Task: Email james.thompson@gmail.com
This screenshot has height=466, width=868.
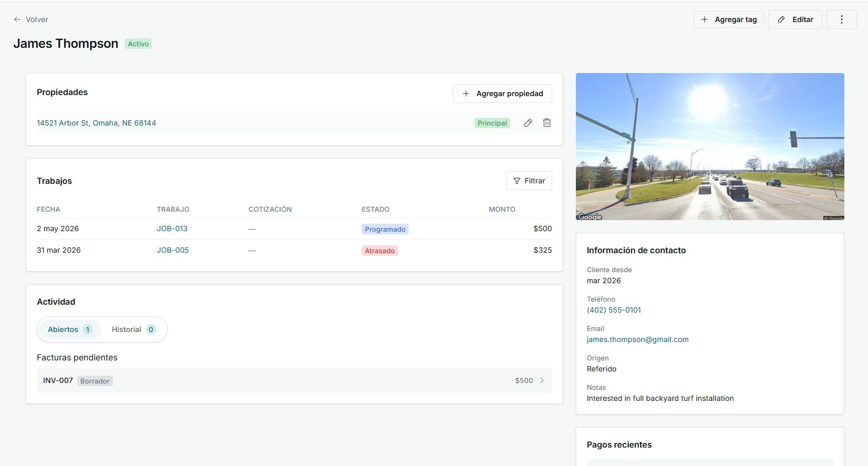Action: click(x=637, y=339)
